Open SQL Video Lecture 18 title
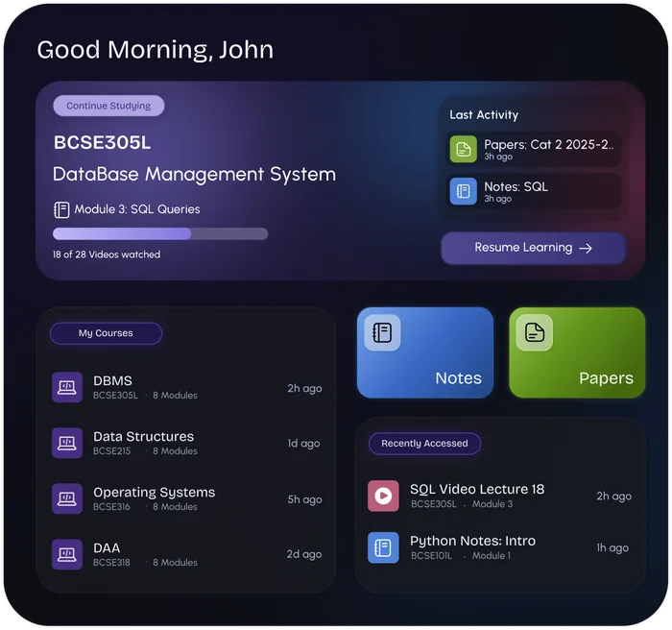 click(477, 490)
